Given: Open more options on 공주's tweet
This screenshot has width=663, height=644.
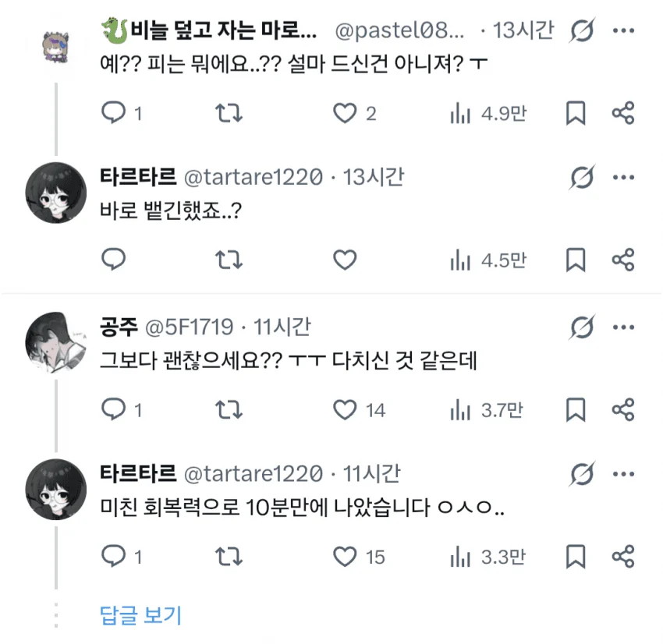Looking at the screenshot, I should pos(624,327).
